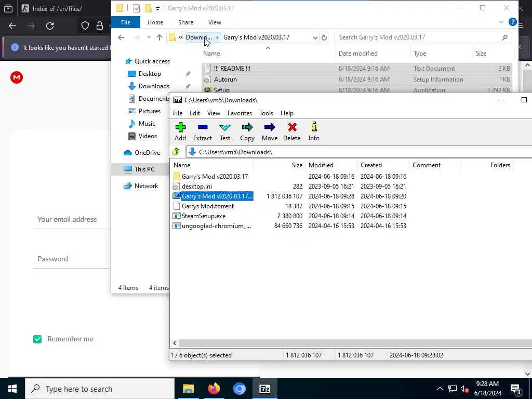Click the Add button in 7-Zip toolbar
Viewport: 532px width, 399px height.
[180, 131]
